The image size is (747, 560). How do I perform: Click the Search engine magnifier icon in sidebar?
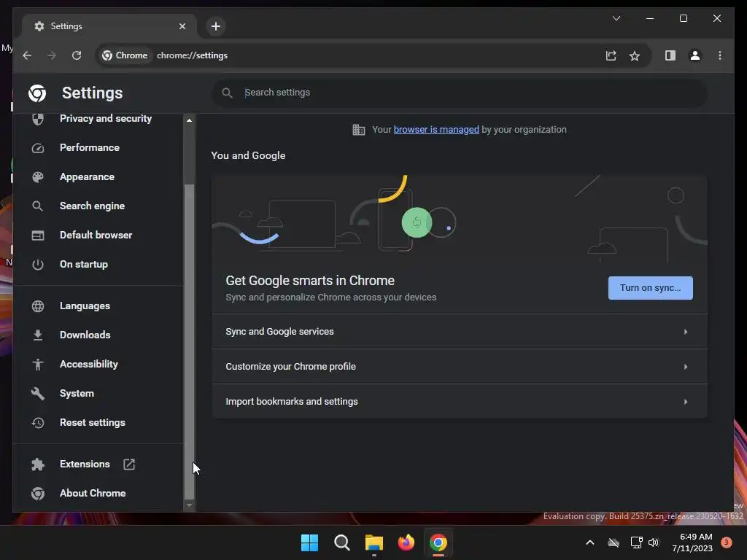coord(38,206)
